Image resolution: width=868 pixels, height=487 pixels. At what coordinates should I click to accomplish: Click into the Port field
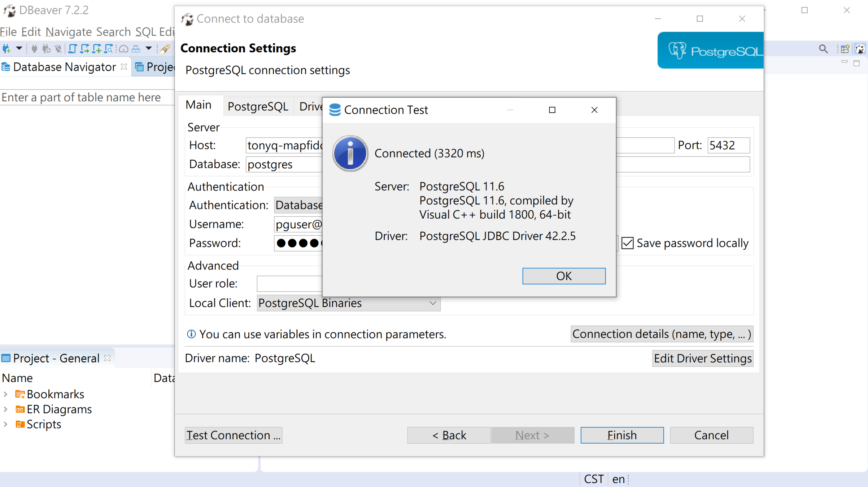[728, 145]
